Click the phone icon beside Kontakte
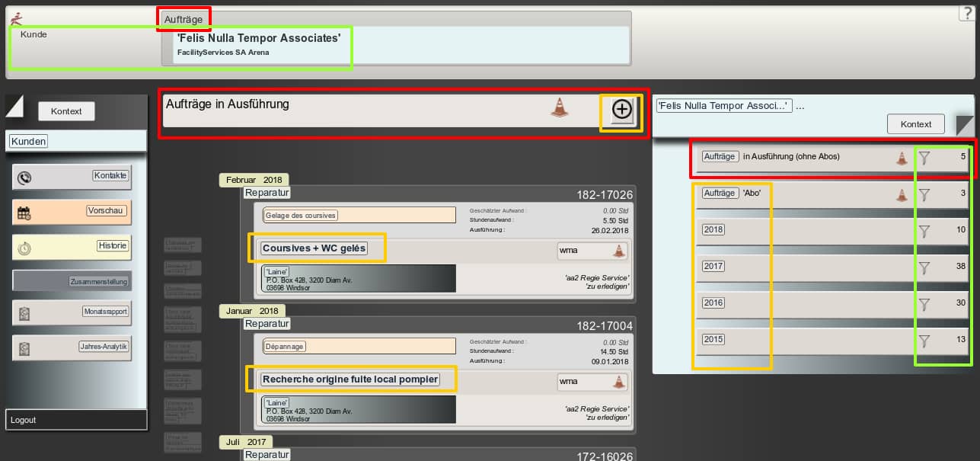Viewport: 980px width, 461px height. click(24, 178)
